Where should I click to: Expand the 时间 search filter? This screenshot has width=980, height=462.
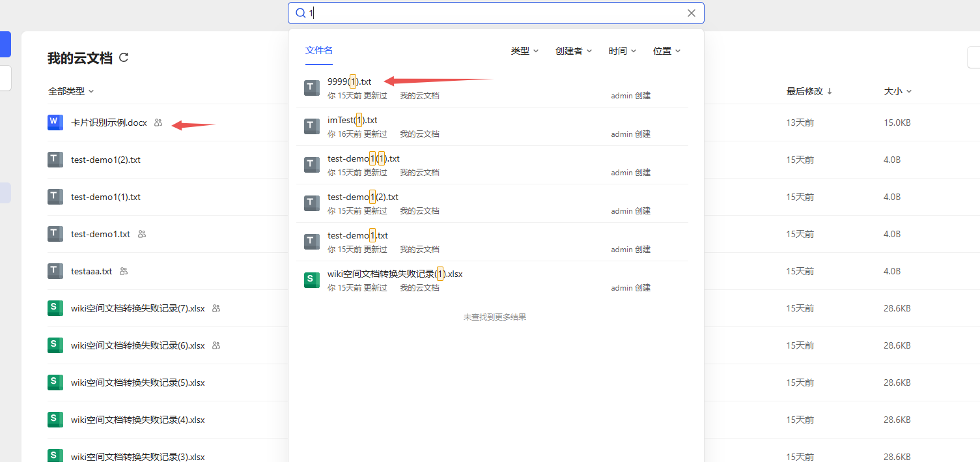click(623, 51)
